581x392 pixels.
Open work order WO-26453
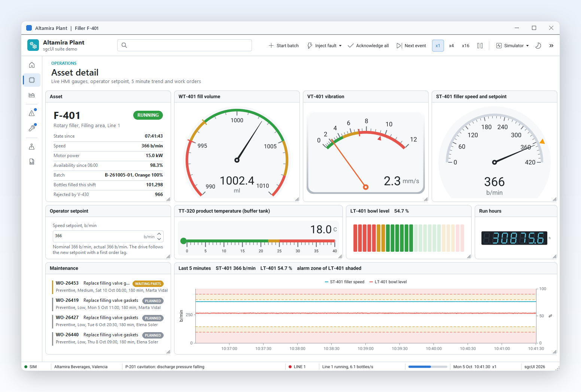pos(110,287)
